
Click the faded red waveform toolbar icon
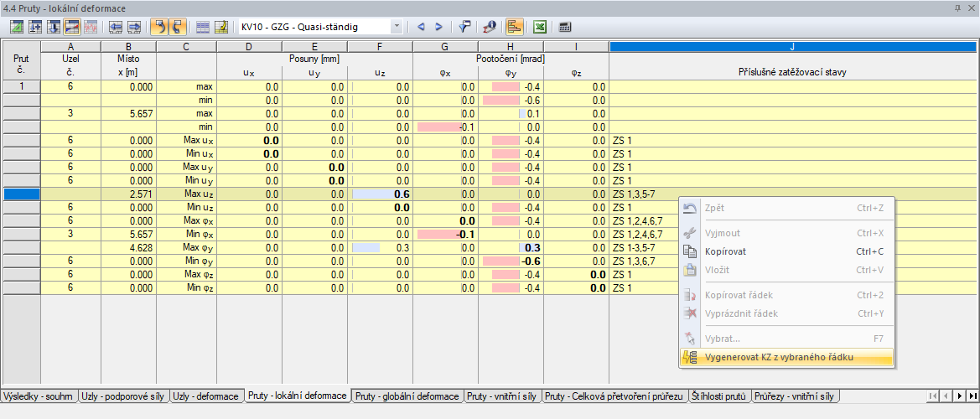coord(91,27)
